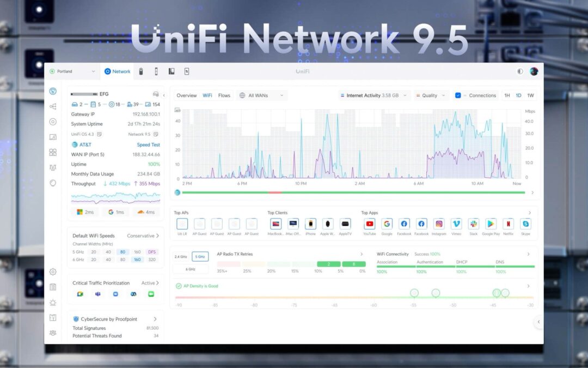
Task: Open the YouTube app in Top Apps
Action: click(370, 224)
